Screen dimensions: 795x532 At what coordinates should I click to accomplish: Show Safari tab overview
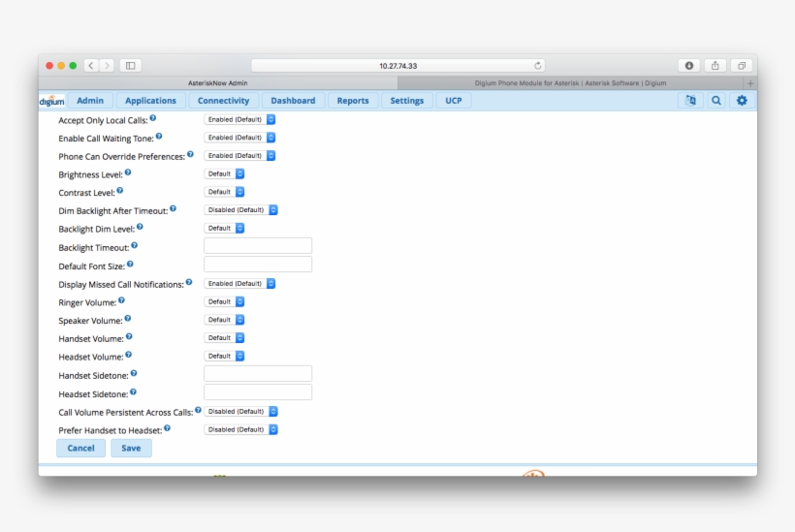point(742,65)
